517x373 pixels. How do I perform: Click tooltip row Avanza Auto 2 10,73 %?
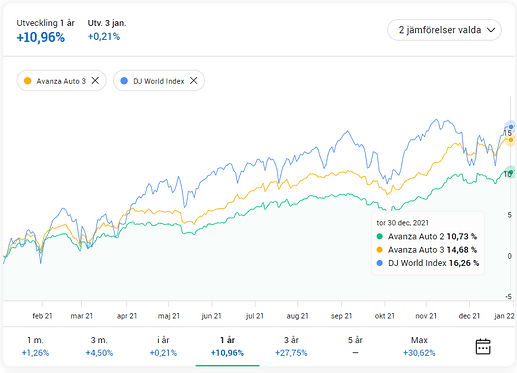click(427, 236)
